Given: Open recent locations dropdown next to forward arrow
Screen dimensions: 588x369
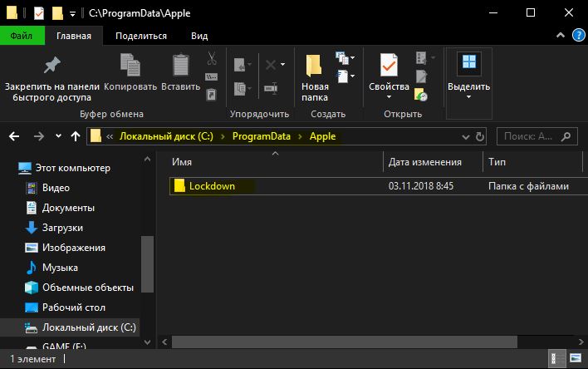Looking at the screenshot, I should (58, 136).
